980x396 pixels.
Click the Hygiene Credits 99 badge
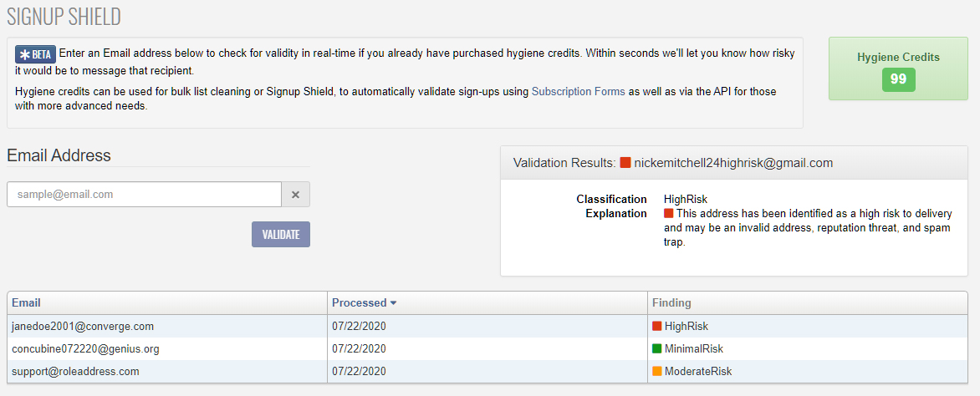(898, 80)
